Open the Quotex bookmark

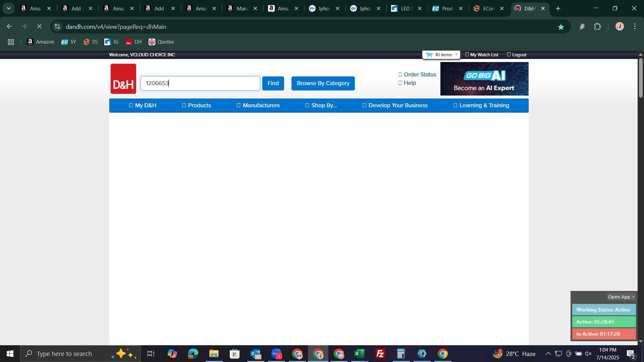(161, 42)
